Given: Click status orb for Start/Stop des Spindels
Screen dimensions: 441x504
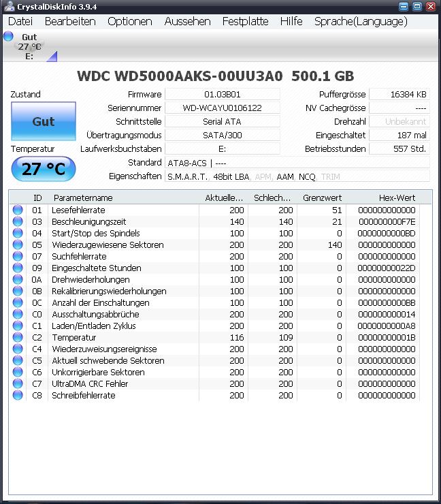Looking at the screenshot, I should [18, 233].
